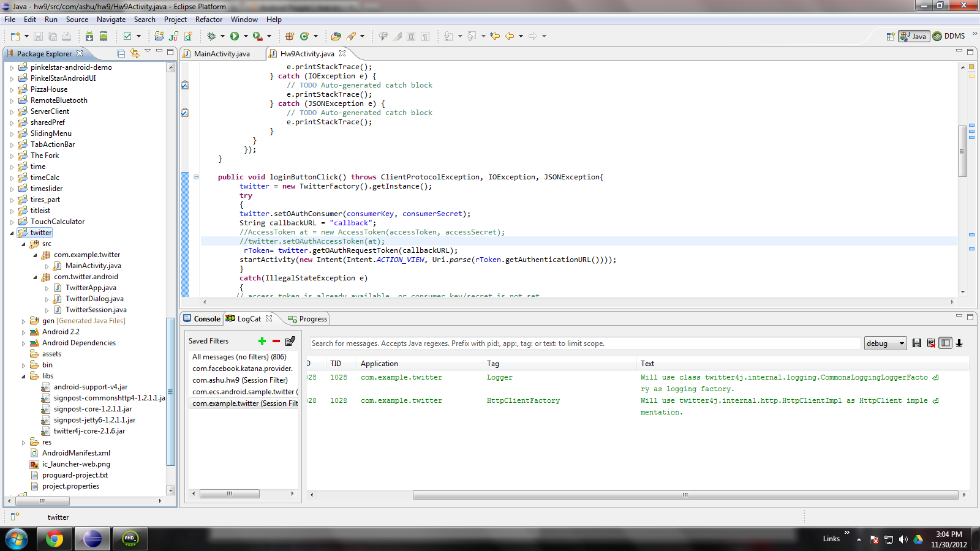Toggle LogCat scroll lock arrow icon

click(x=960, y=343)
